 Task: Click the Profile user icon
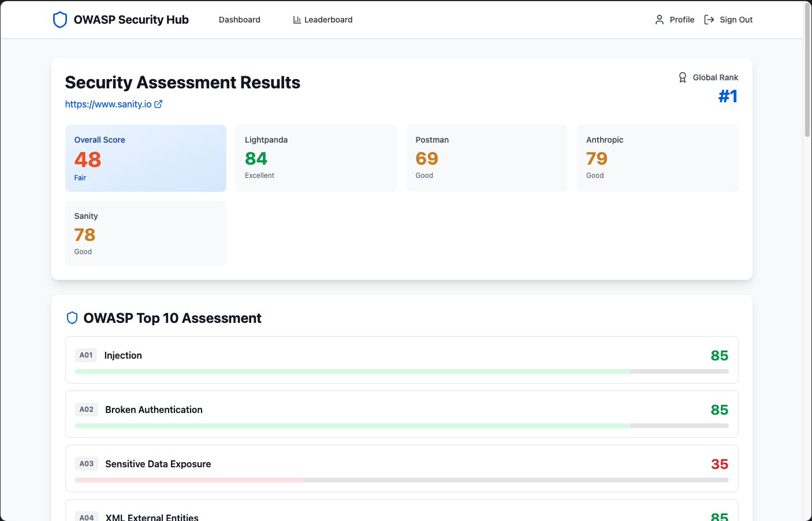coord(660,20)
